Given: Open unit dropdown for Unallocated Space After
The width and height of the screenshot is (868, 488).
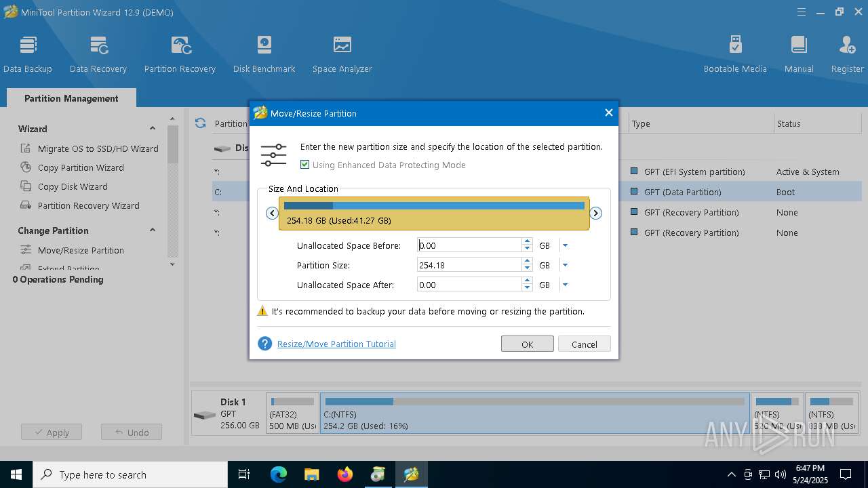Looking at the screenshot, I should 565,285.
